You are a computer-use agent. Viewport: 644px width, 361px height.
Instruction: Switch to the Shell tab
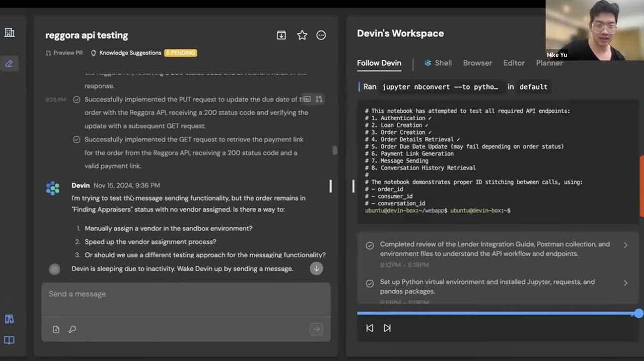pyautogui.click(x=438, y=63)
